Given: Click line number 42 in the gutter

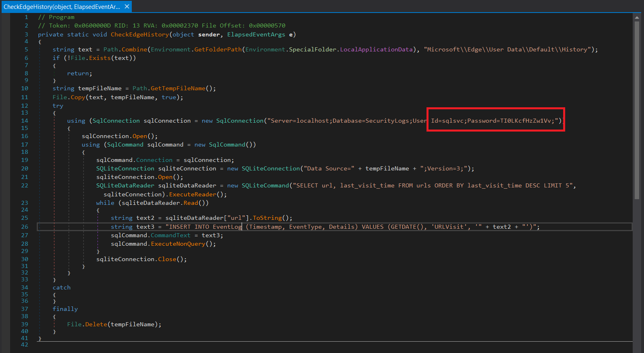Looking at the screenshot, I should tap(25, 344).
